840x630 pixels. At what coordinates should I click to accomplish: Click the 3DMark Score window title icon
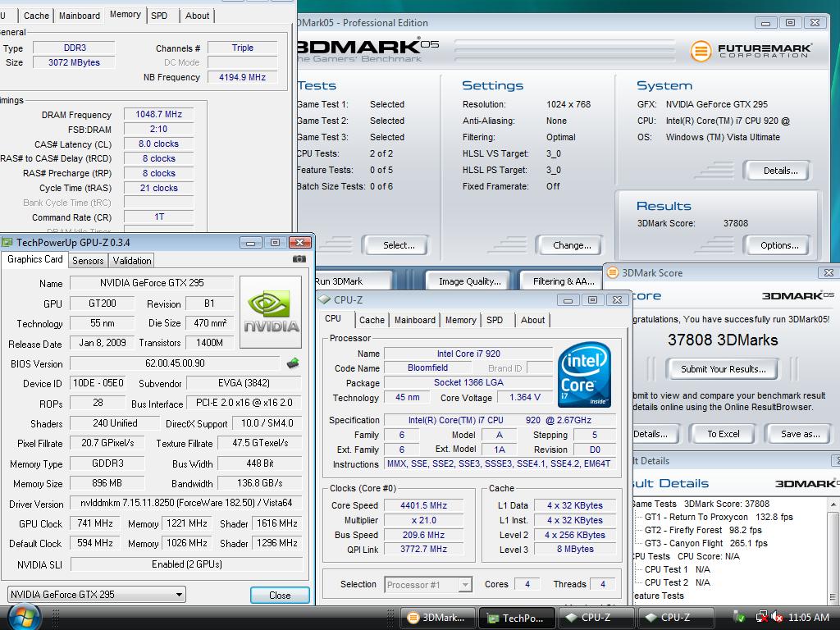coord(612,272)
